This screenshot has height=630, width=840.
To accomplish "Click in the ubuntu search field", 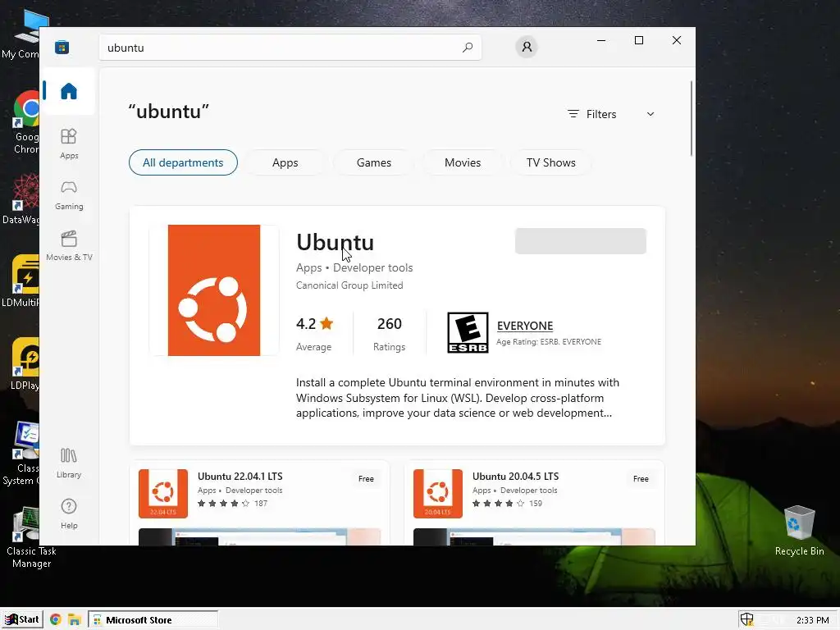I will click(x=290, y=47).
